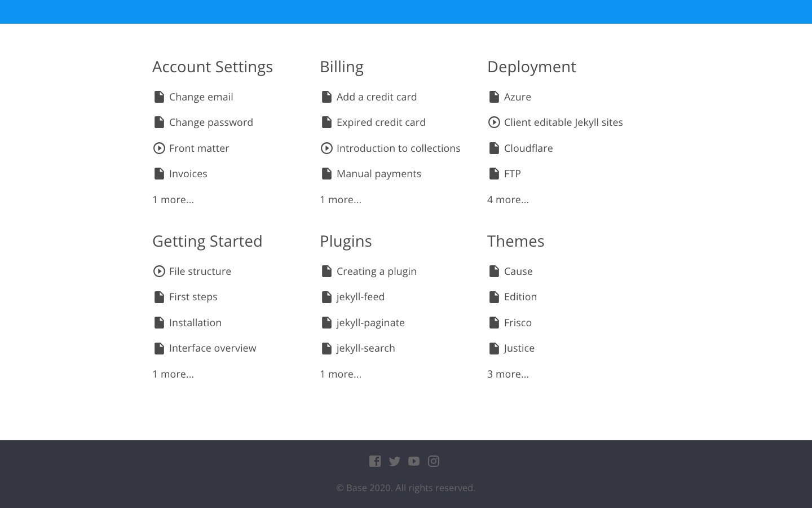Open the Manual payments article
Screen dimensions: 812x508
click(x=379, y=174)
